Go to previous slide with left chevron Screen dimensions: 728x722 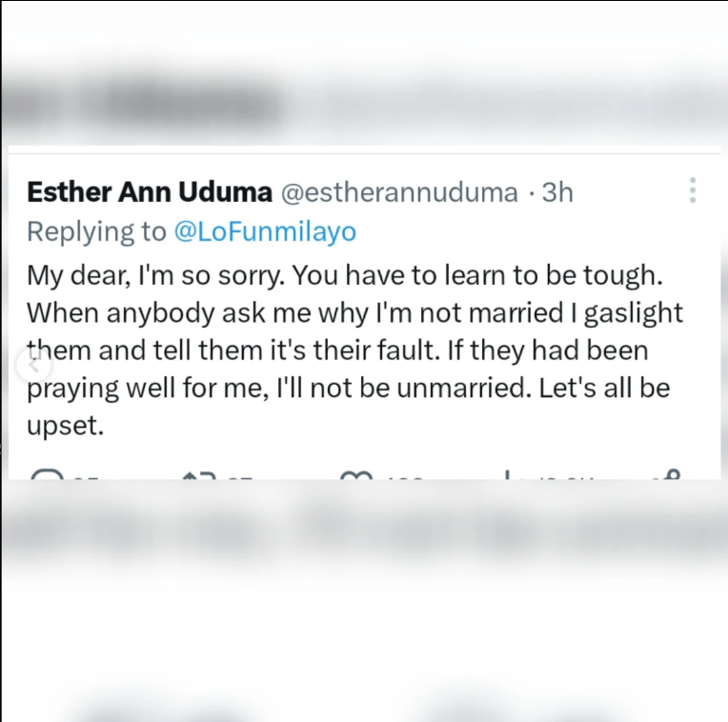click(x=33, y=365)
